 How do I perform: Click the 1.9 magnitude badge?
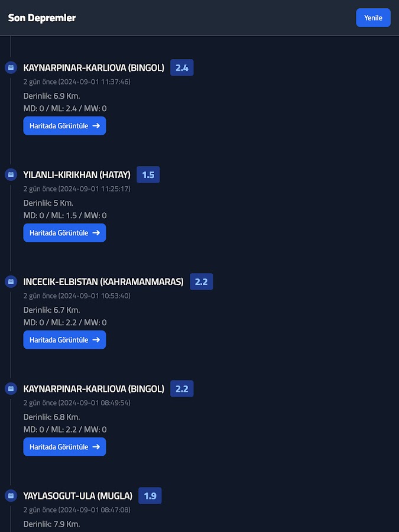point(150,495)
